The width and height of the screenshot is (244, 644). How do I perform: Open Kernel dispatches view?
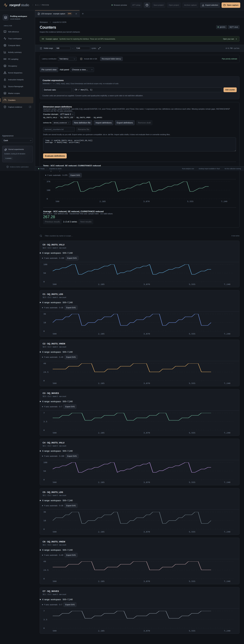17,73
